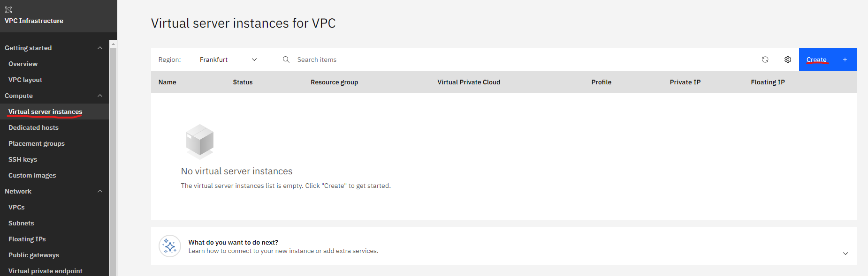Collapse the Network section chevron
Screen dimensions: 868x276
[x=100, y=191]
